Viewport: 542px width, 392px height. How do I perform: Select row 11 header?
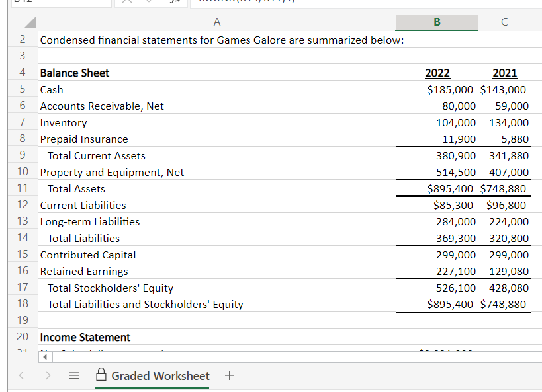tap(22, 188)
